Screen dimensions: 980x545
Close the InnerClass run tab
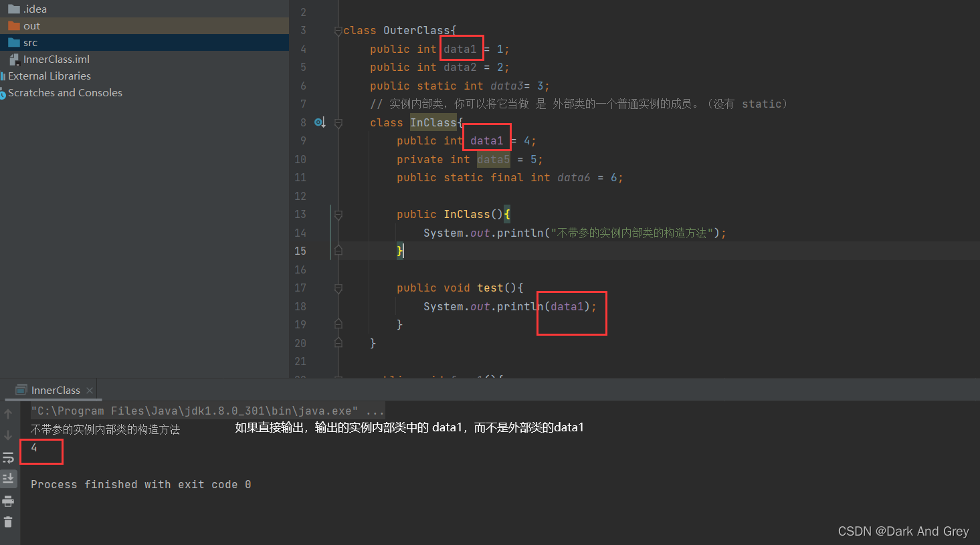[x=90, y=391]
